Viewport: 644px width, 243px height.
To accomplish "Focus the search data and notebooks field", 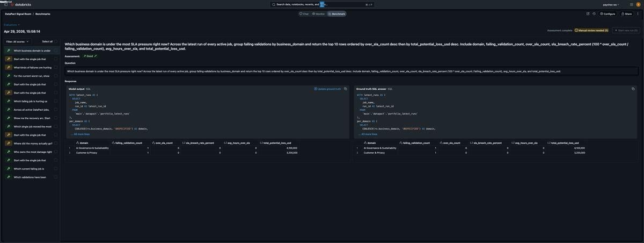I will [322, 4].
